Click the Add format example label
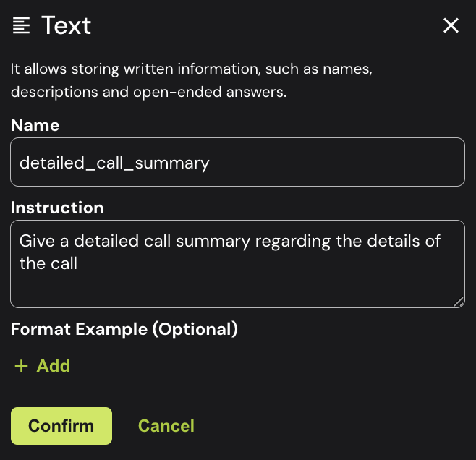The height and width of the screenshot is (460, 476). 53,366
